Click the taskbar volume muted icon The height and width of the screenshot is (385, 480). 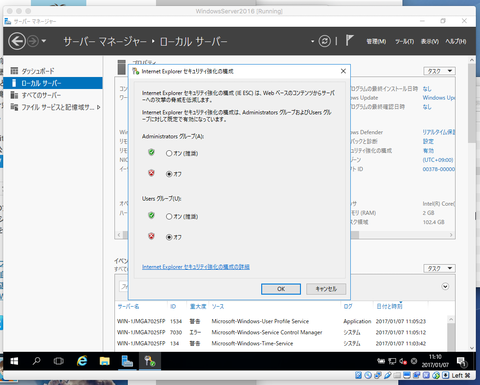[403, 361]
